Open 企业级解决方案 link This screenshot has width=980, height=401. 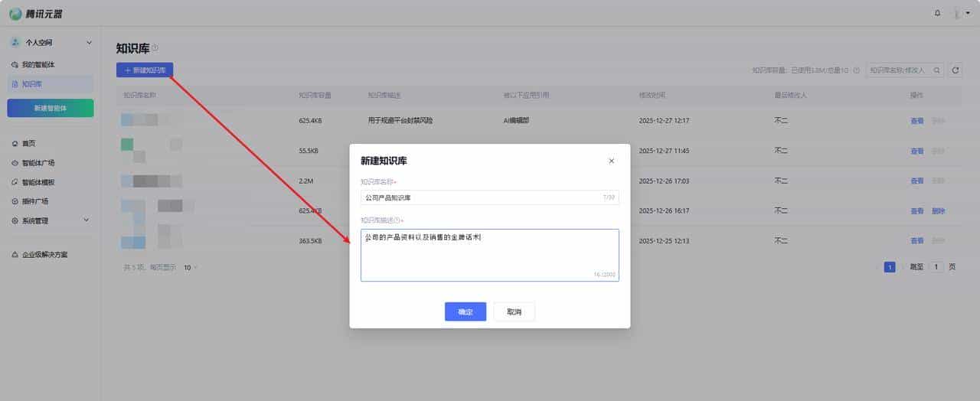(x=44, y=255)
